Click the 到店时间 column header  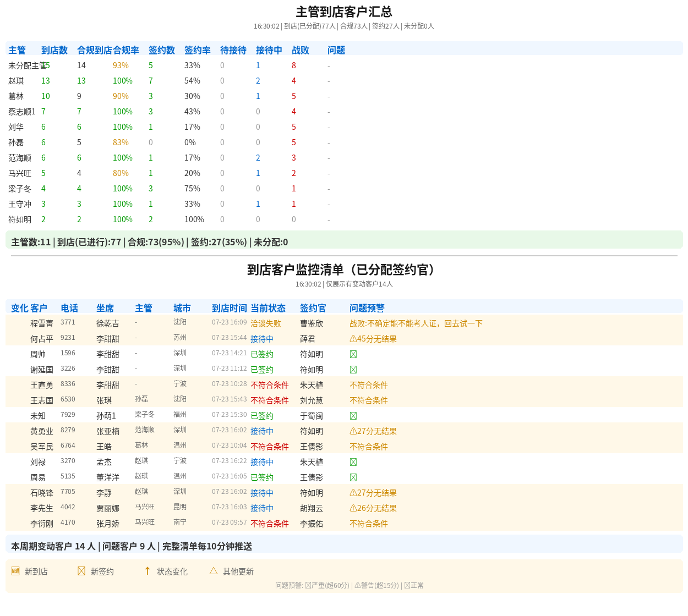230,308
